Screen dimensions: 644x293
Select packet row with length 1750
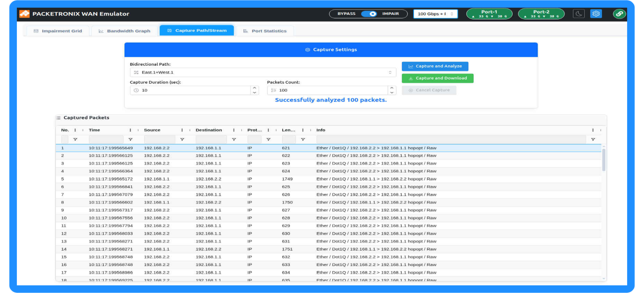328,202
